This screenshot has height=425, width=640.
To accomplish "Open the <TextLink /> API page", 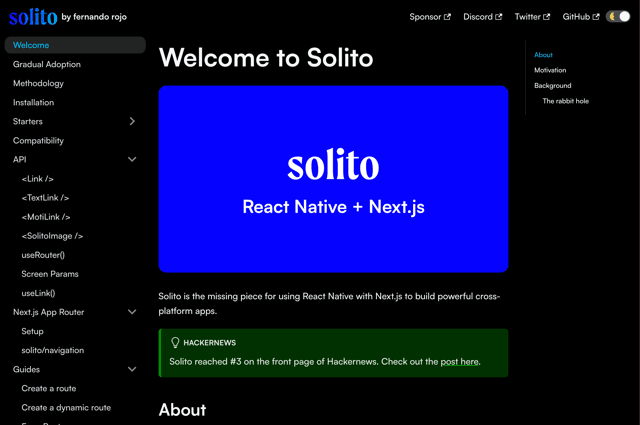I will point(45,198).
